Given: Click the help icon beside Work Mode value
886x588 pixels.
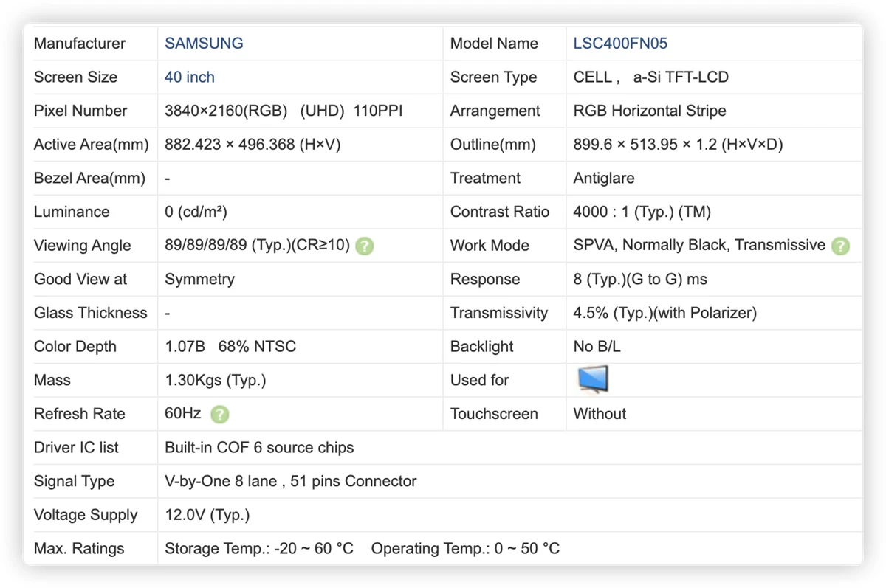Looking at the screenshot, I should click(x=840, y=246).
